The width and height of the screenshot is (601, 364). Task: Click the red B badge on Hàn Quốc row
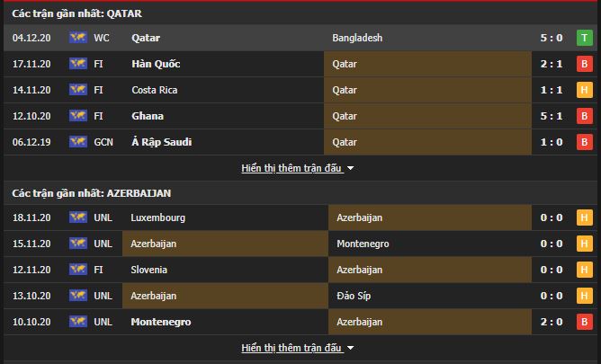point(585,64)
